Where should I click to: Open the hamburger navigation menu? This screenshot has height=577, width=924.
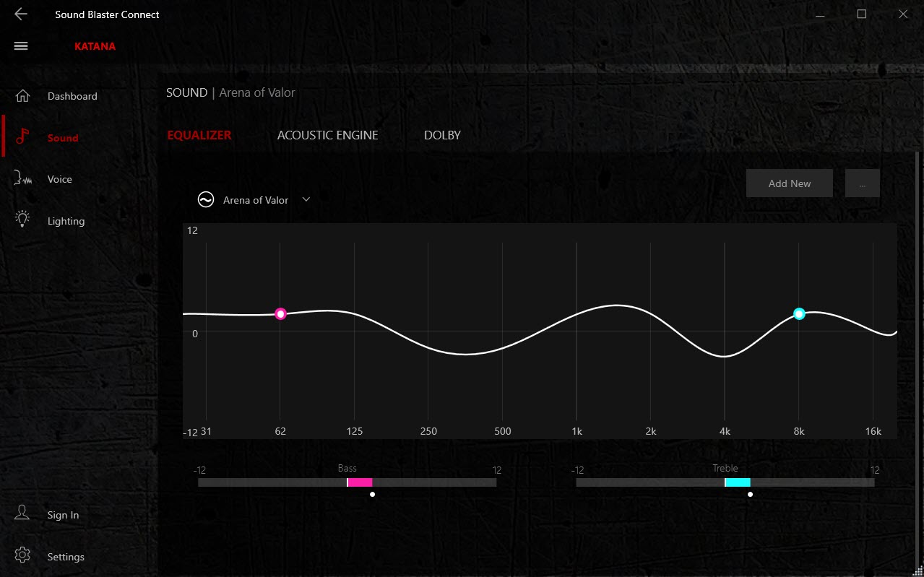point(21,46)
